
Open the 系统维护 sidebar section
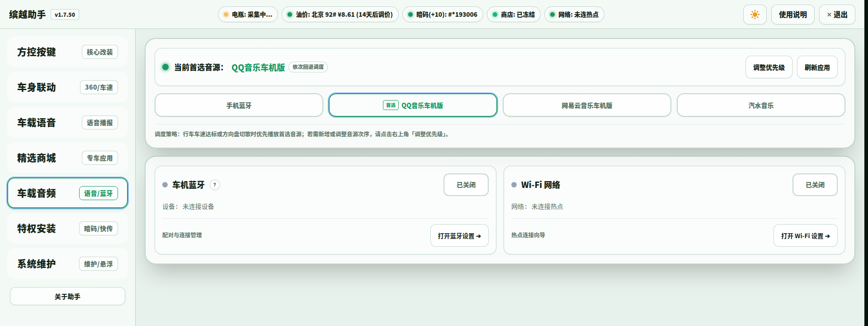(x=67, y=264)
